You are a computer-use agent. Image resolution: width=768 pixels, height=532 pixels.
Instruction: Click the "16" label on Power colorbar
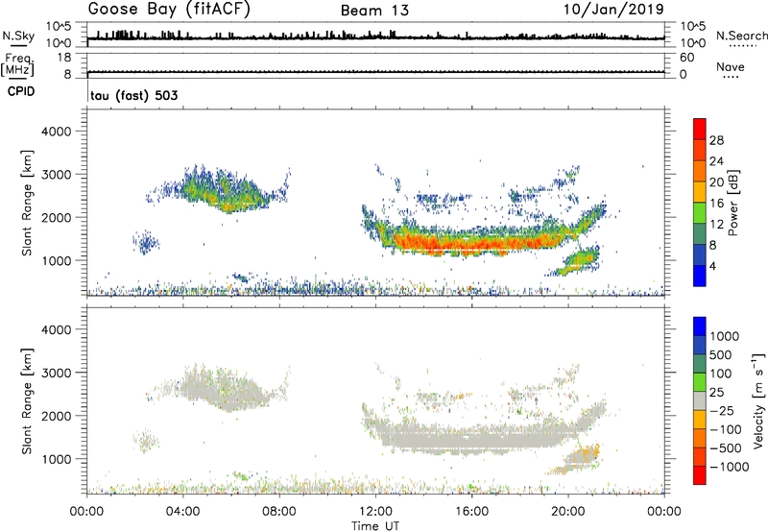[x=716, y=204]
